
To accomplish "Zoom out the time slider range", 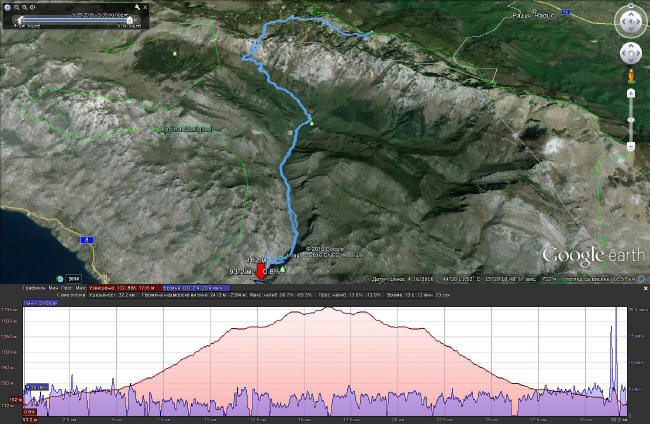I will [x=17, y=8].
